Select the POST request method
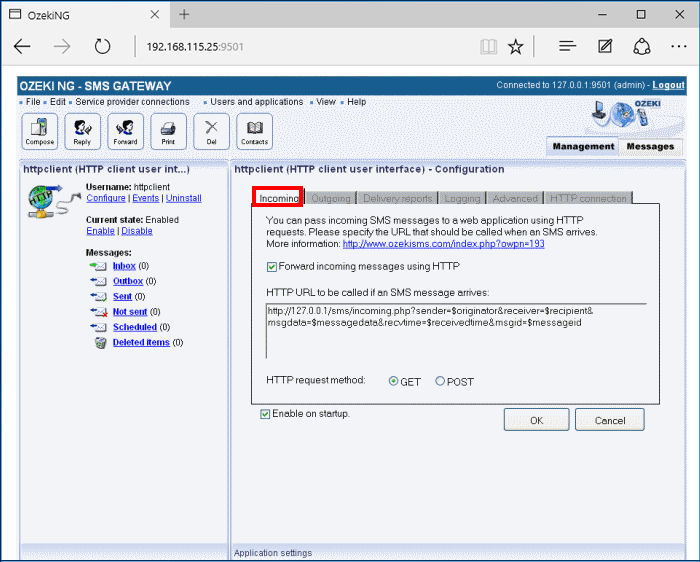 [x=438, y=381]
